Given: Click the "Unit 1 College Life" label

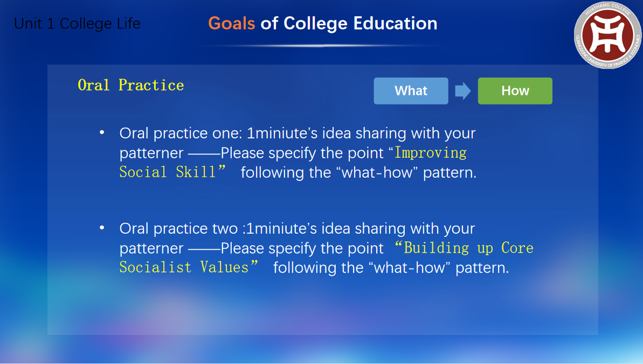Looking at the screenshot, I should 77,24.
